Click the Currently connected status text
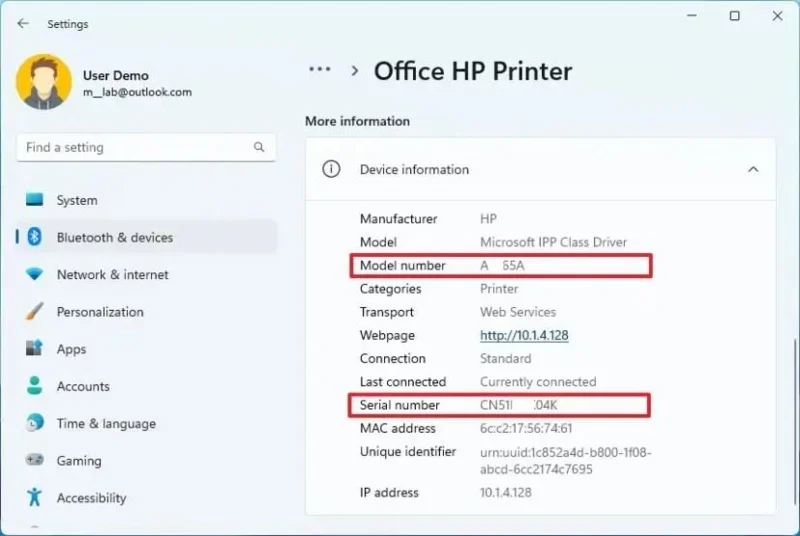Screen dimensions: 800x536 click(x=538, y=382)
